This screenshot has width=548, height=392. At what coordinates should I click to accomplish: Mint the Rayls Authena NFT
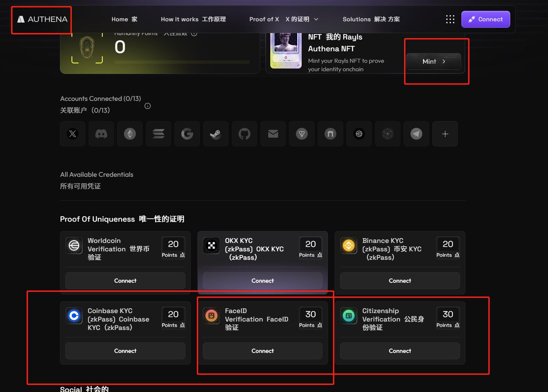pos(433,61)
